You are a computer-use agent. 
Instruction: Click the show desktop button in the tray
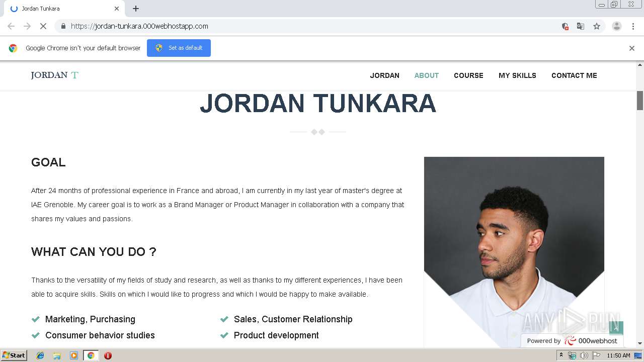[638, 355]
